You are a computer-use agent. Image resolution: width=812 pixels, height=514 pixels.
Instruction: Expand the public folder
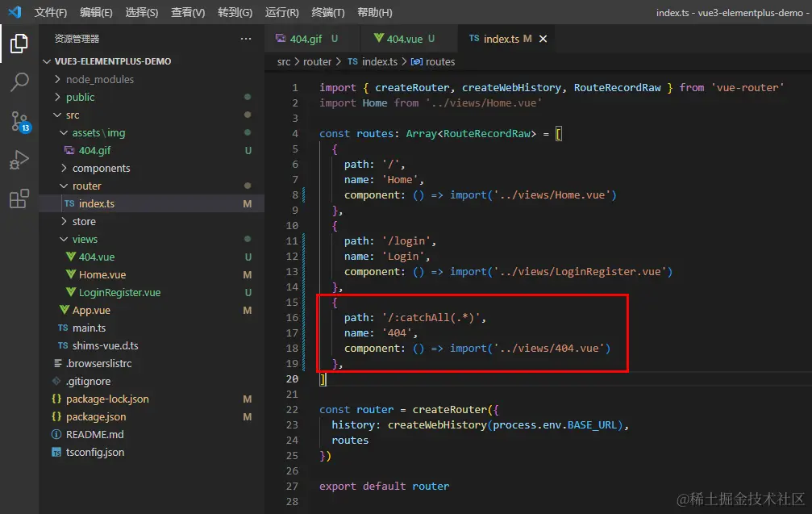(57, 97)
